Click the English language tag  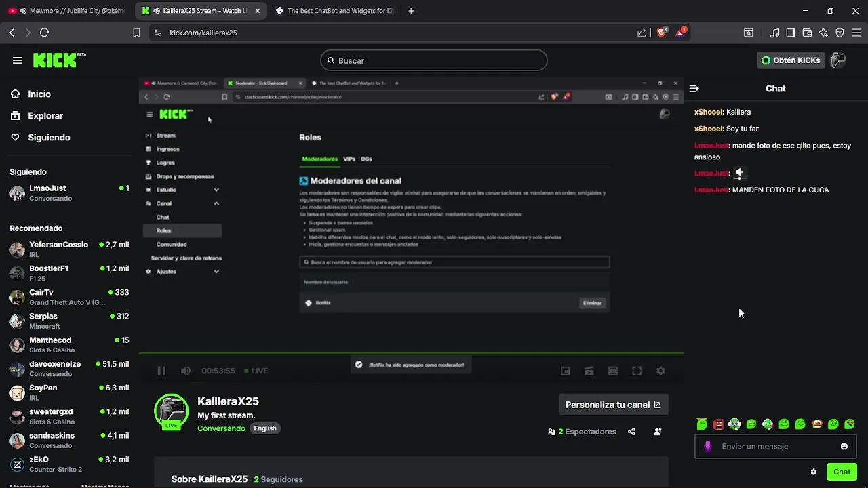click(265, 428)
